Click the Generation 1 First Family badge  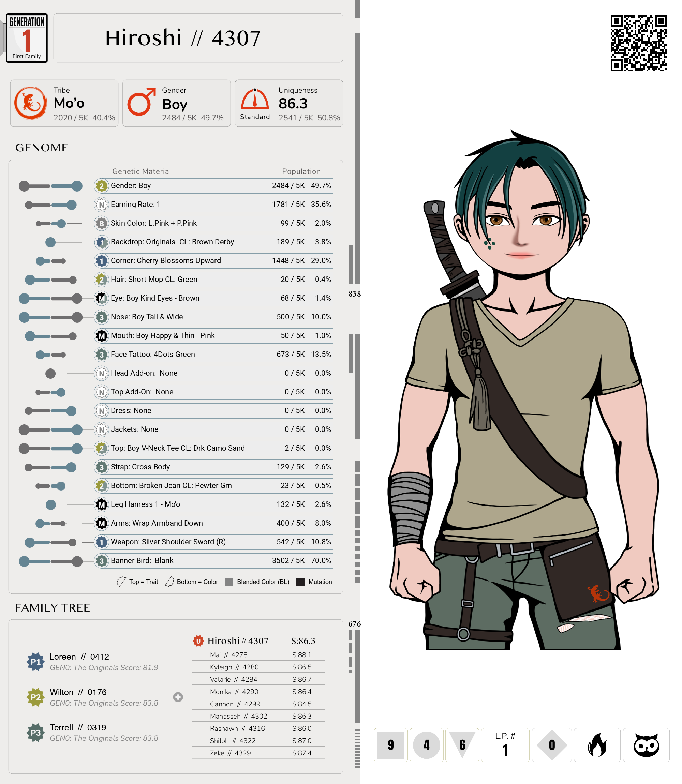(x=27, y=38)
